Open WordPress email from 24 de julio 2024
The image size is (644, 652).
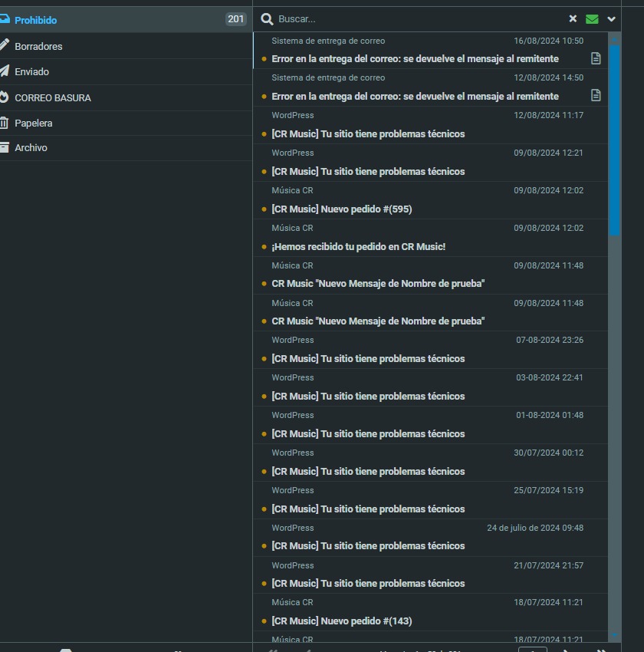tap(368, 546)
